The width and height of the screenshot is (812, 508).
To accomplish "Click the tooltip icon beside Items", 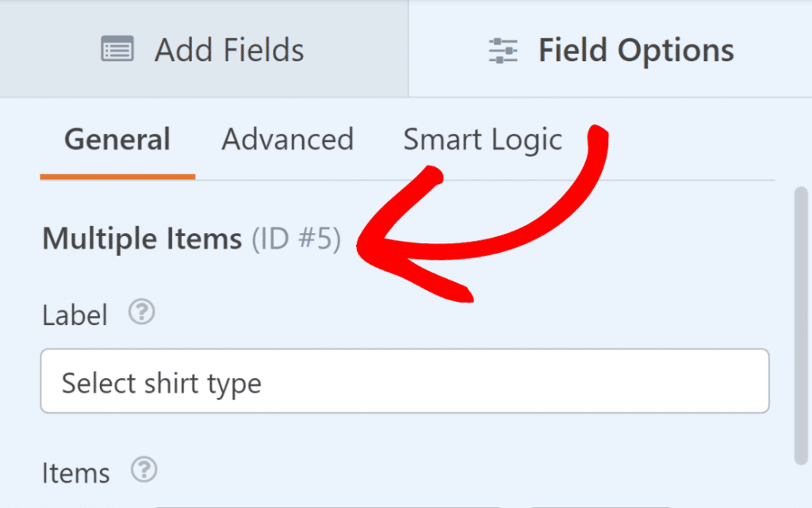I will tap(144, 472).
